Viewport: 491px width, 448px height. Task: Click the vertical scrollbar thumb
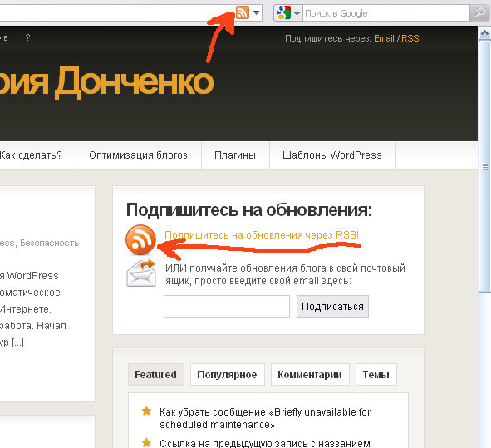coord(484,166)
